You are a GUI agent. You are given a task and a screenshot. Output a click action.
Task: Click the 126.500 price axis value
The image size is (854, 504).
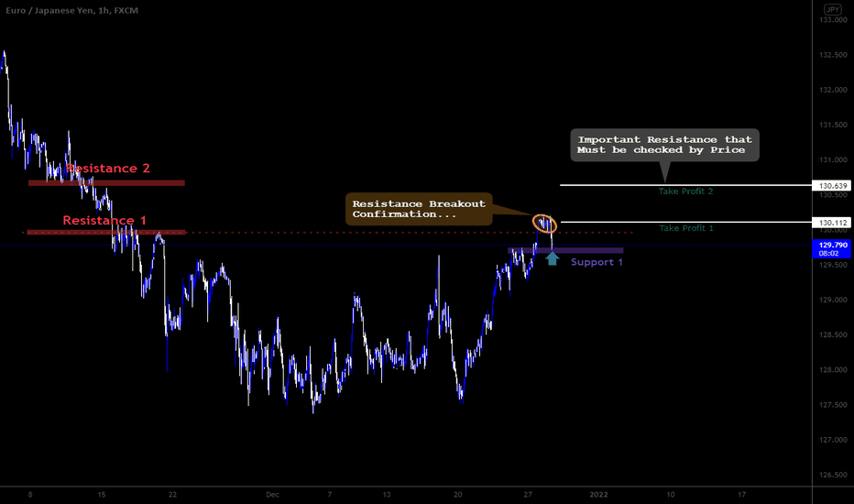tap(833, 475)
